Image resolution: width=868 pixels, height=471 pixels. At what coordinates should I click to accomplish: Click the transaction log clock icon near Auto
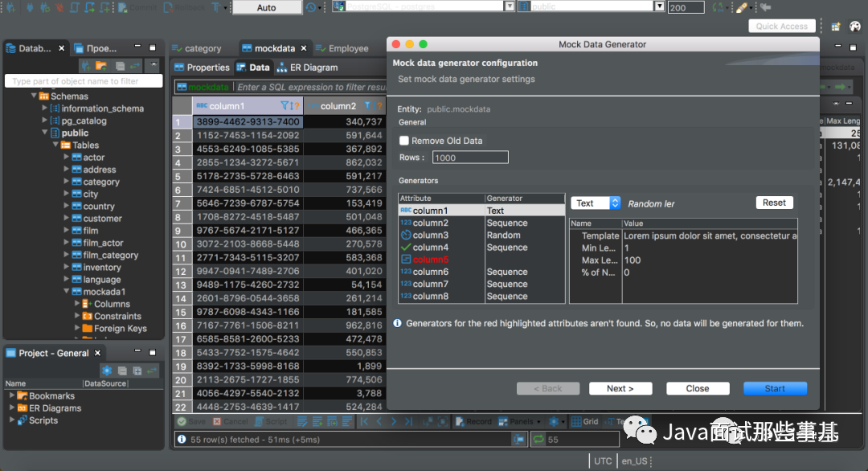coord(311,8)
